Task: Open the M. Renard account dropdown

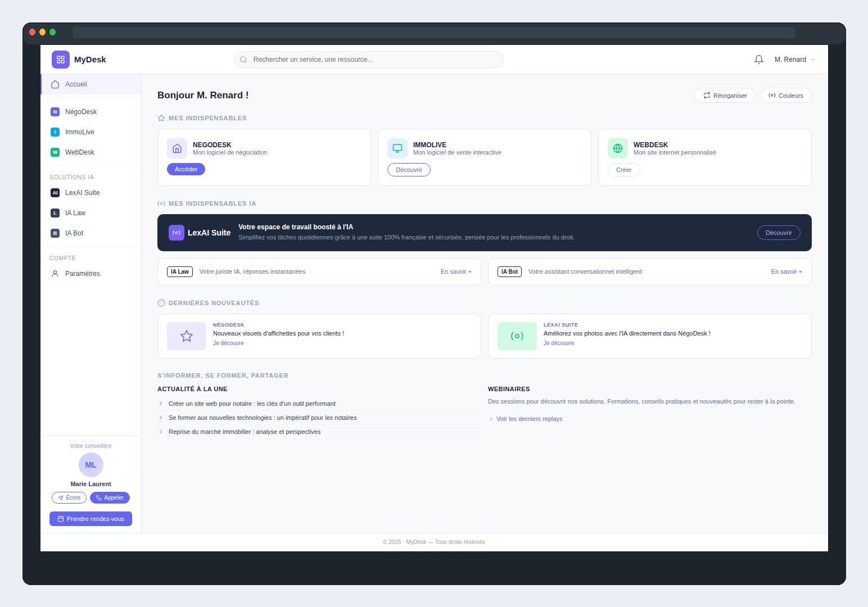Action: click(794, 60)
